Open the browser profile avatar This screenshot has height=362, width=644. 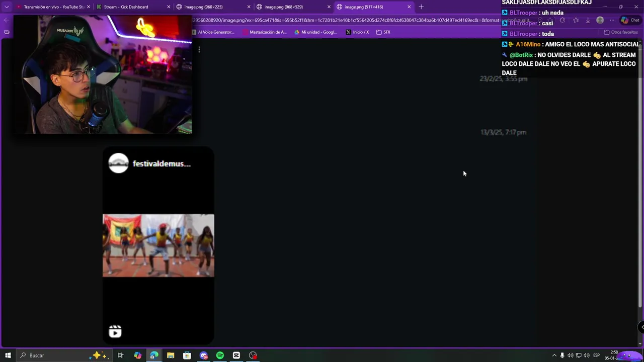600,20
